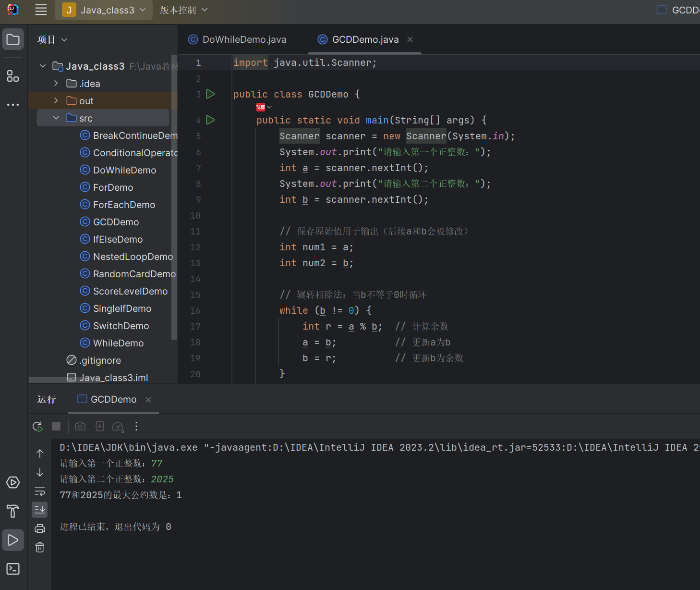Screen dimensions: 700x590
Task: Open the main hamburger menu
Action: pos(41,10)
